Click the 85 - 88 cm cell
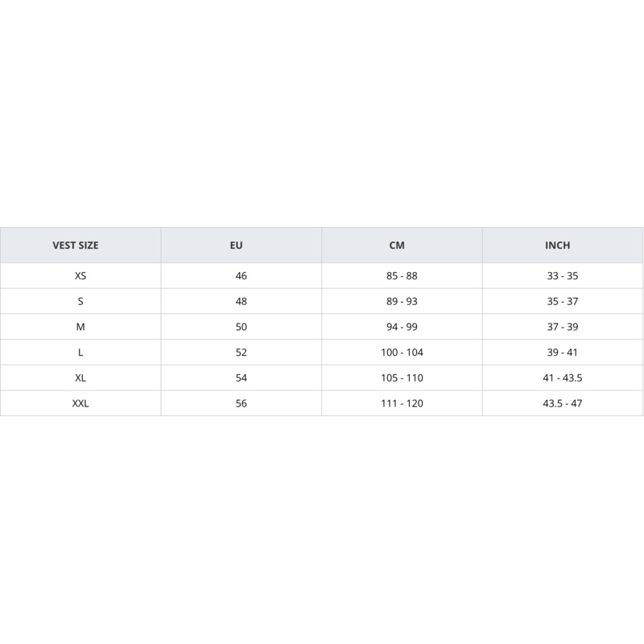Screen dimensions: 644x644 [402, 276]
